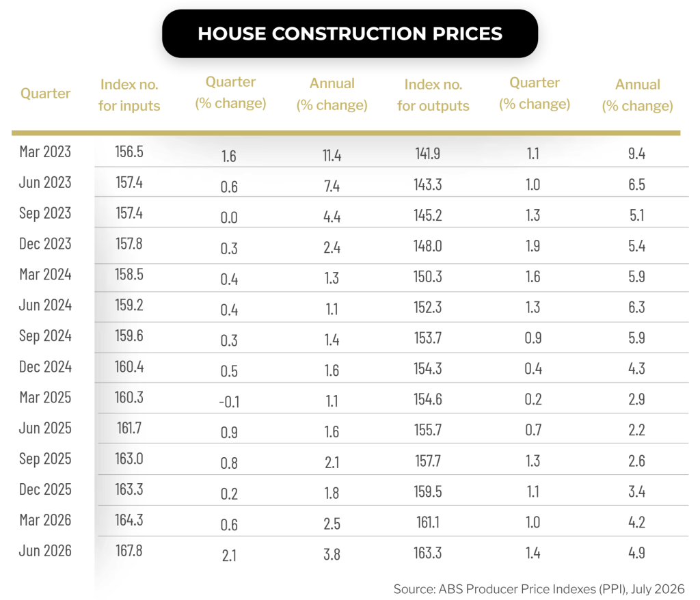Screen dimensions: 700x600
Task: Select the negative quarter change -0.1
Action: tap(229, 402)
